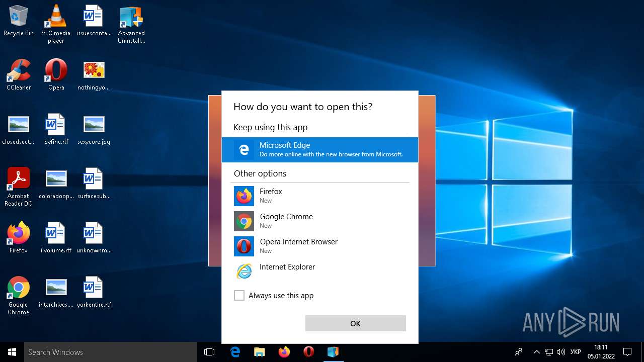Select closedsect... image file on desktop
Screen dimensions: 644x362
pos(19,129)
